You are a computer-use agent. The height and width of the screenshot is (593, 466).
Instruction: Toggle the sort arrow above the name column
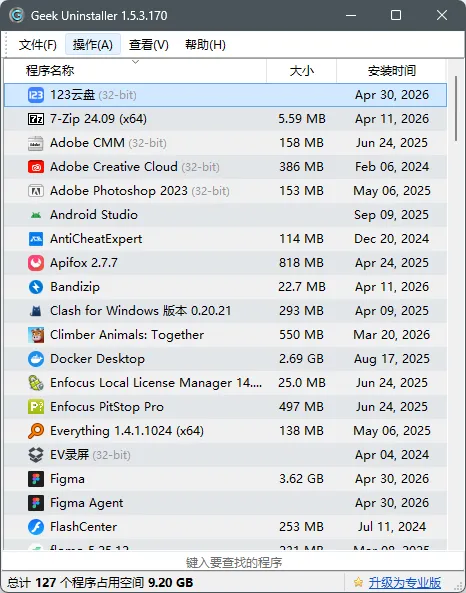pyautogui.click(x=135, y=62)
